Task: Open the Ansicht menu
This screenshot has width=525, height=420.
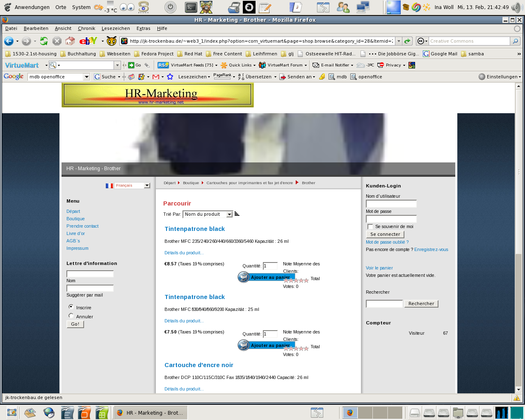Action: click(63, 28)
